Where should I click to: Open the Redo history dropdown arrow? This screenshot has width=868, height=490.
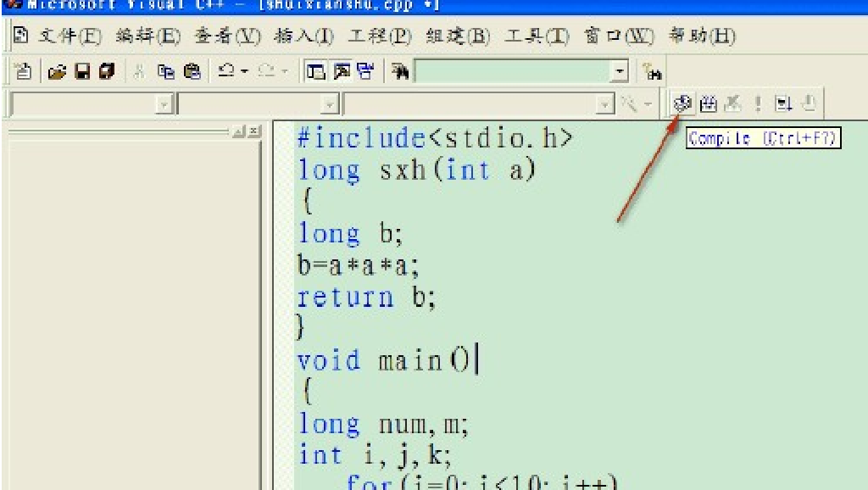tap(285, 71)
